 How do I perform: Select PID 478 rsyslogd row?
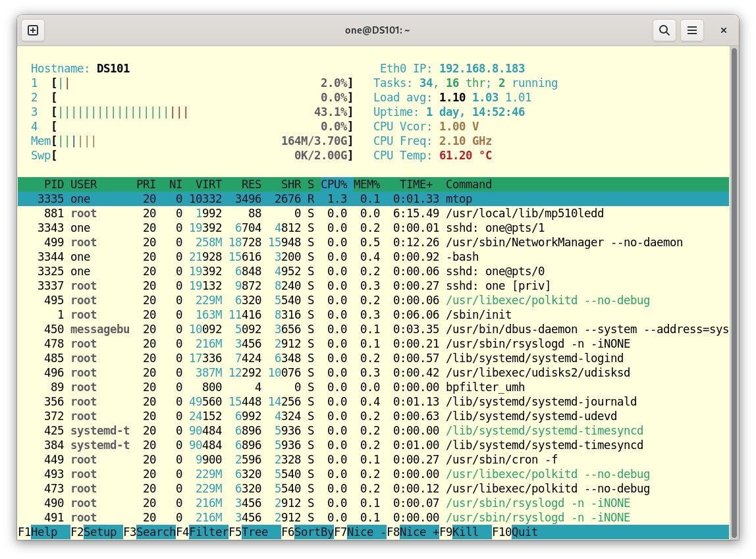pos(373,344)
